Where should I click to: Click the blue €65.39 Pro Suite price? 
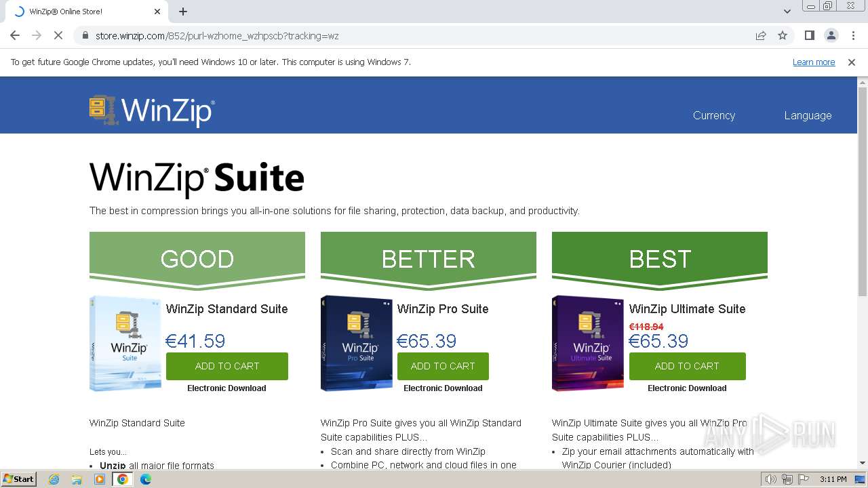pos(427,341)
